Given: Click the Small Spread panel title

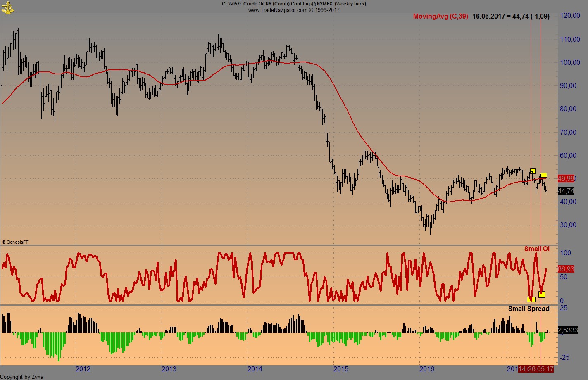Looking at the screenshot, I should [x=529, y=309].
